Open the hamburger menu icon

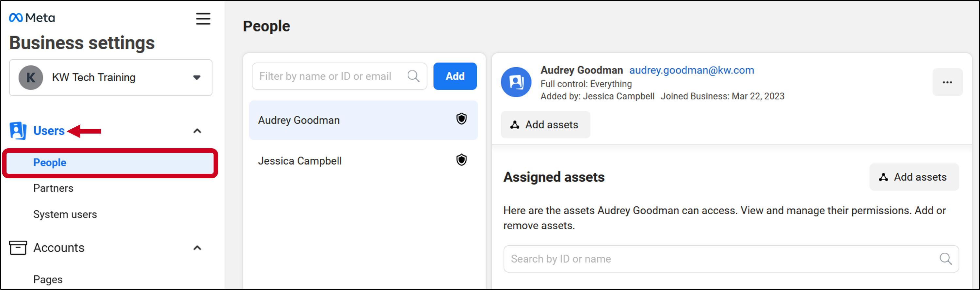point(203,19)
